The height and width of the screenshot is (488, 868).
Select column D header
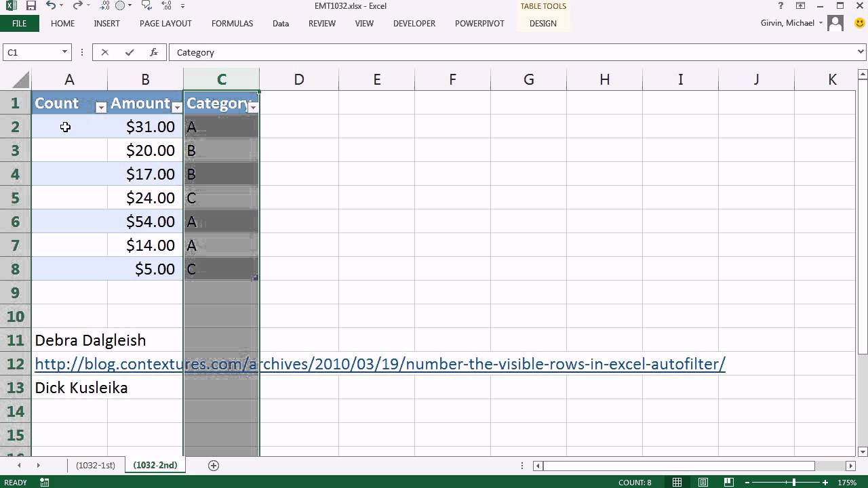click(x=298, y=79)
